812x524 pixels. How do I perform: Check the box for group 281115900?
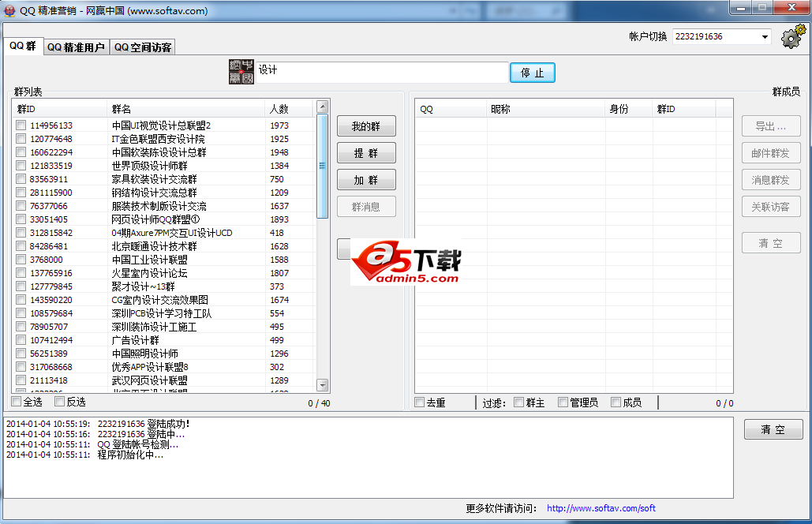tap(21, 193)
